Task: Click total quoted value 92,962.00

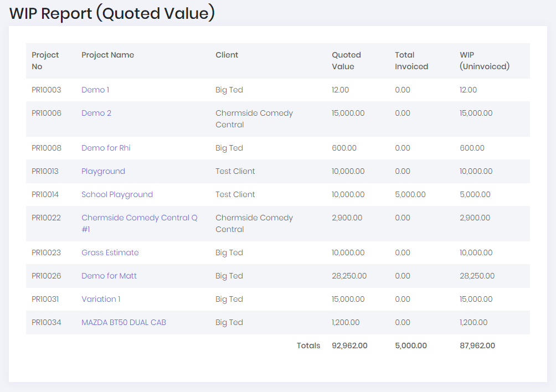Action: [349, 345]
